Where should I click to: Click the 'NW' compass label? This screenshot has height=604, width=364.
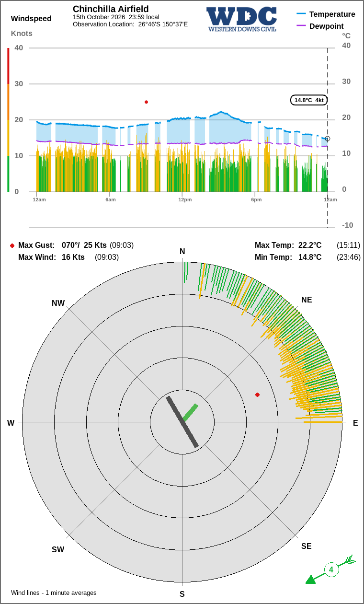pos(58,303)
